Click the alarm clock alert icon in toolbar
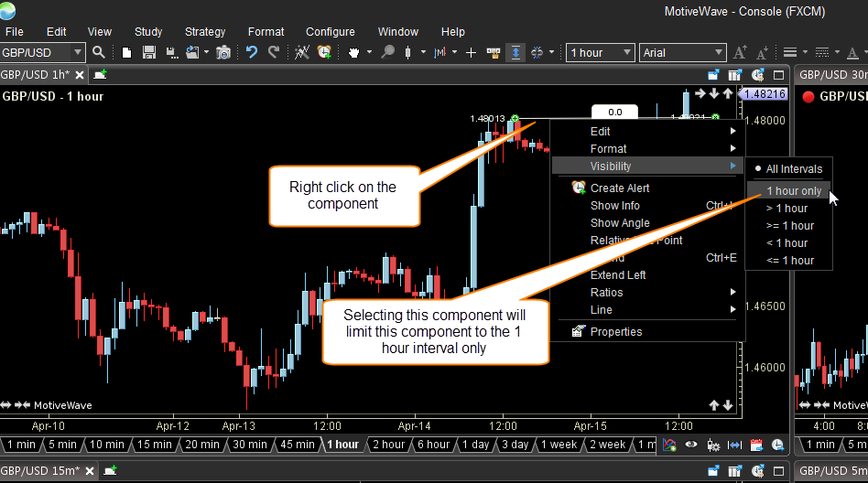 (324, 52)
